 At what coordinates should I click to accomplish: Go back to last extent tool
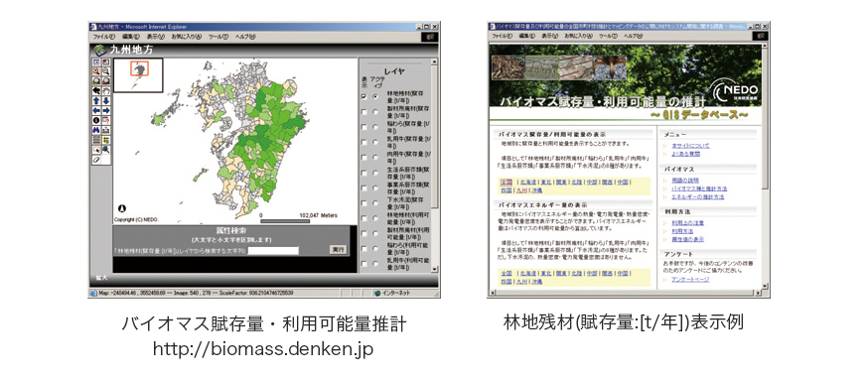(x=96, y=90)
